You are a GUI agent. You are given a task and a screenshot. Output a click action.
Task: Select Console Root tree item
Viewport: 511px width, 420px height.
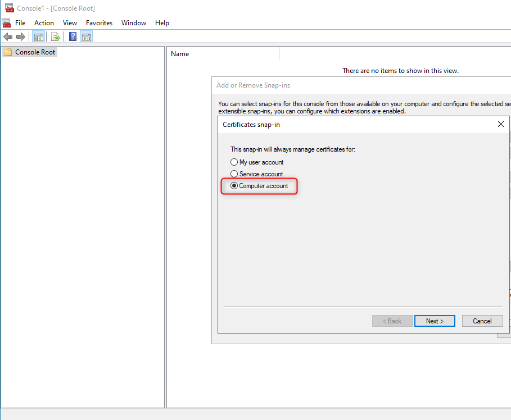click(x=30, y=52)
